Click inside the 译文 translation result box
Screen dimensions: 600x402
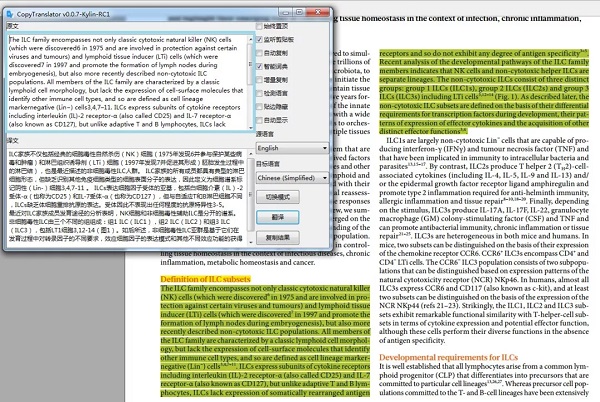127,196
